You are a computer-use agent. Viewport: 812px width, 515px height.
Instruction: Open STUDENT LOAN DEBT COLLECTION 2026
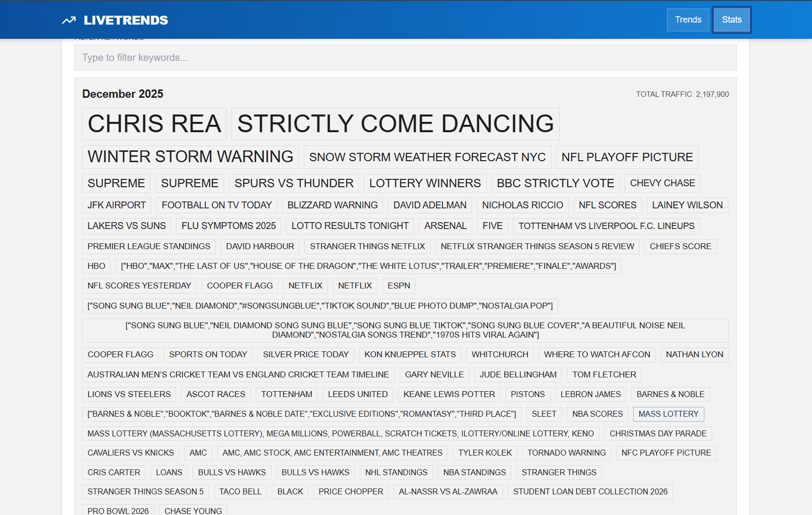point(590,492)
